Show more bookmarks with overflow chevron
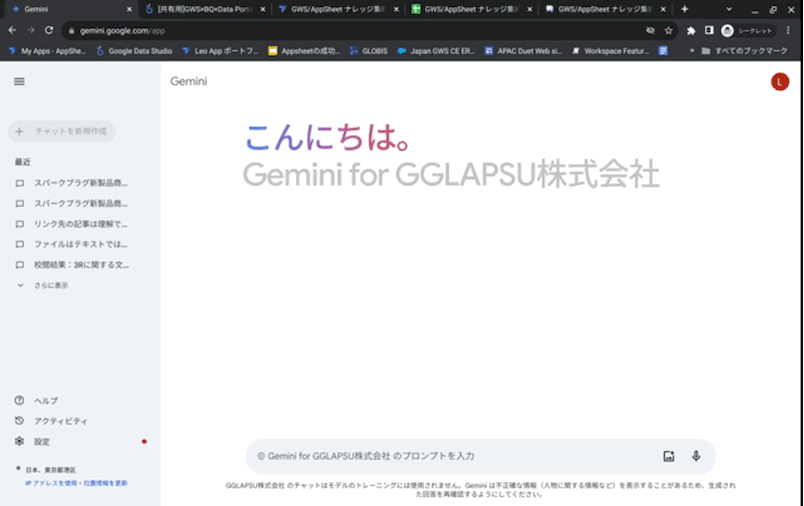This screenshot has width=804, height=506. click(691, 51)
